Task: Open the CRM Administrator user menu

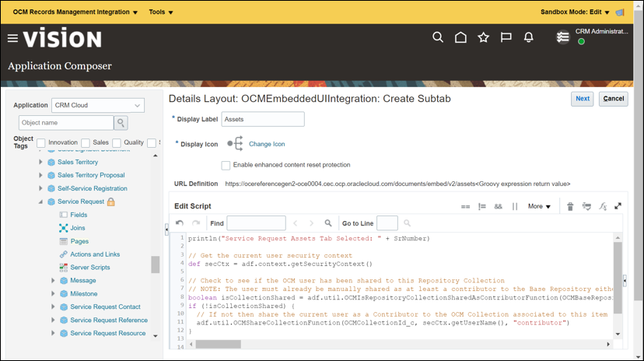Action: (601, 31)
